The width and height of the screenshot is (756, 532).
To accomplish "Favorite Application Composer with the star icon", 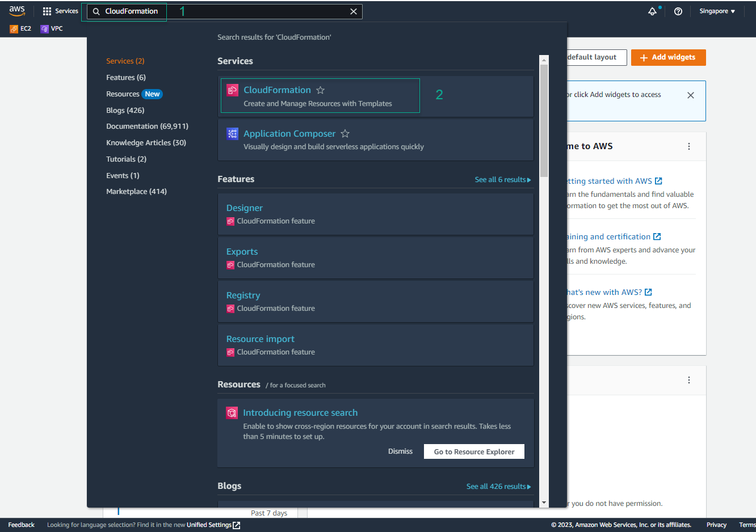I will tap(345, 134).
